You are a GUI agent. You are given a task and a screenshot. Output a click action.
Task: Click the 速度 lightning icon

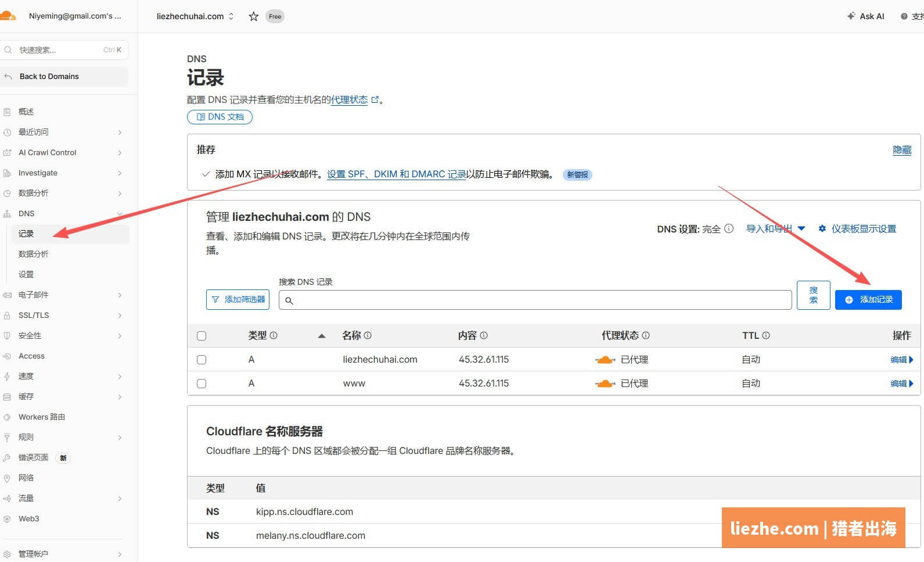(x=7, y=376)
